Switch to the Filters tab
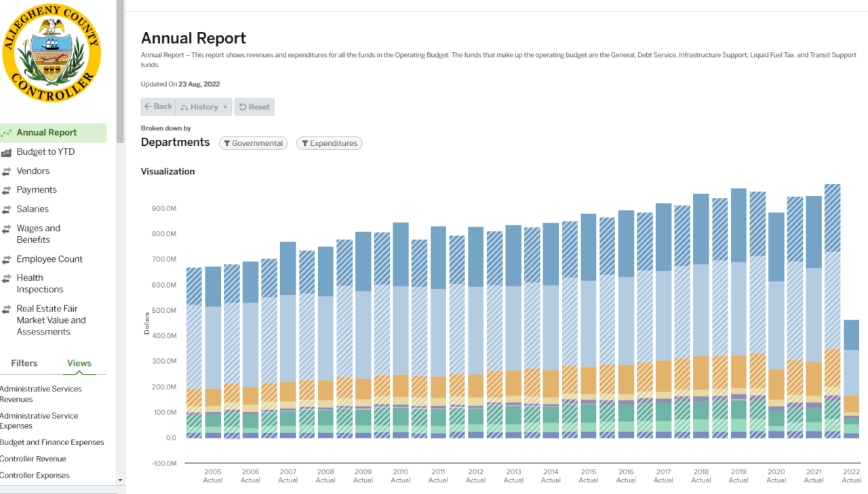Image resolution: width=868 pixels, height=494 pixels. [x=24, y=363]
